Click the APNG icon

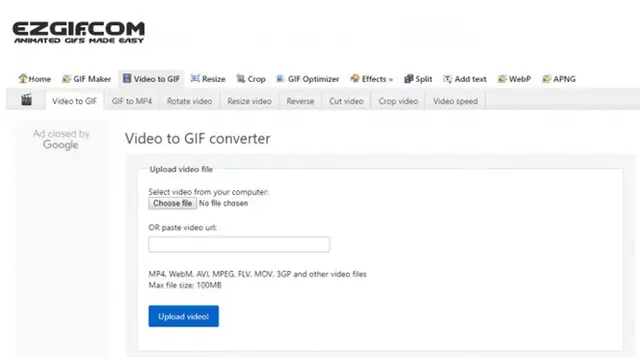coord(546,79)
